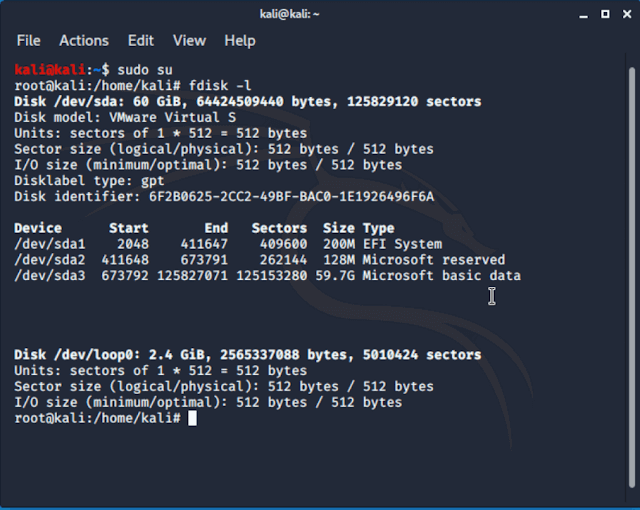
Task: Click the 'Disk /dev/loop0' heading line
Action: (x=247, y=354)
